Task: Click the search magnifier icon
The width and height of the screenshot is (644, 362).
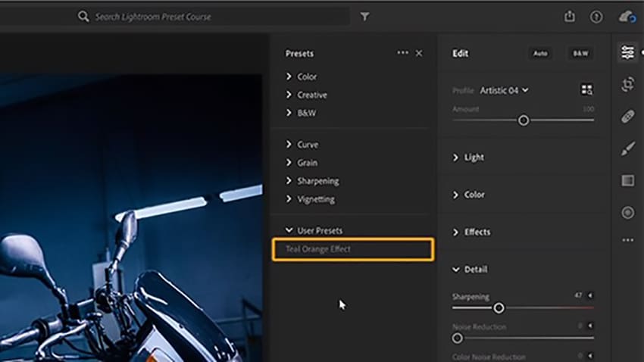Action: coord(83,17)
